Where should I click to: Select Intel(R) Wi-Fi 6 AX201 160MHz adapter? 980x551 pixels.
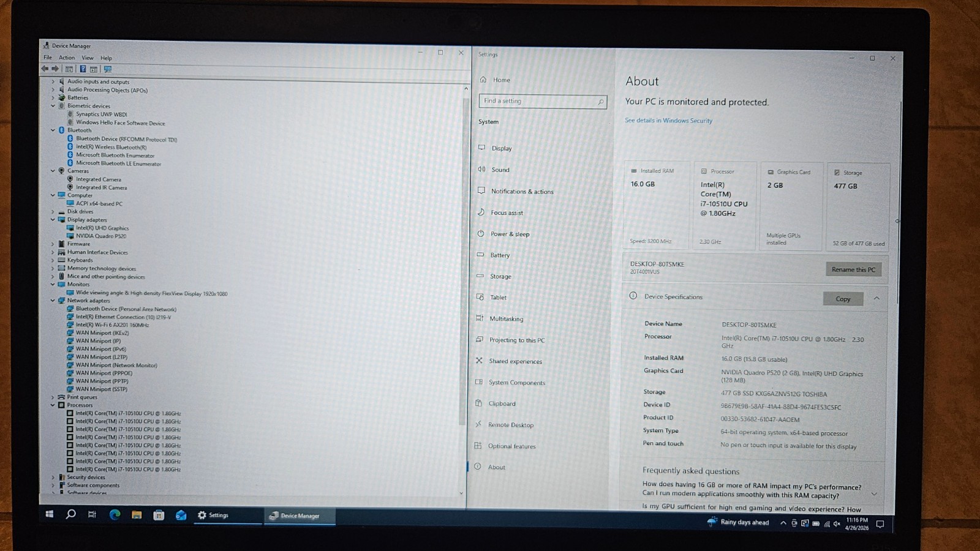(112, 325)
